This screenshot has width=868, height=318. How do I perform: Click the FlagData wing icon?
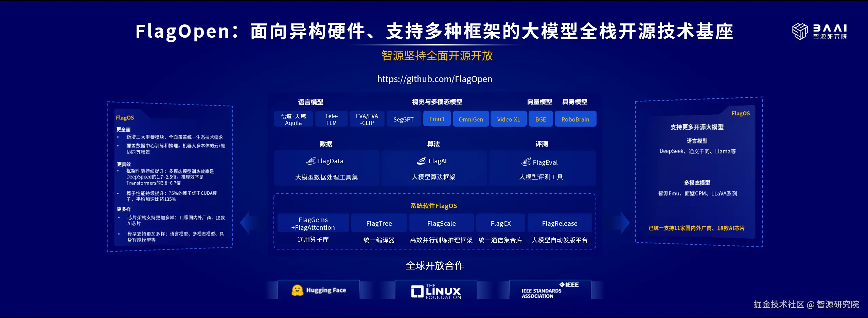tap(311, 161)
